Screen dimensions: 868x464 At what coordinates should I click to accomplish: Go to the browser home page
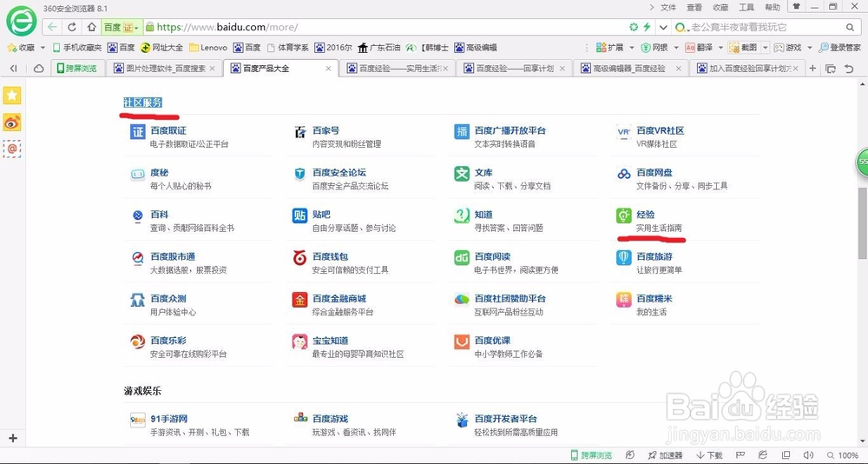point(91,27)
